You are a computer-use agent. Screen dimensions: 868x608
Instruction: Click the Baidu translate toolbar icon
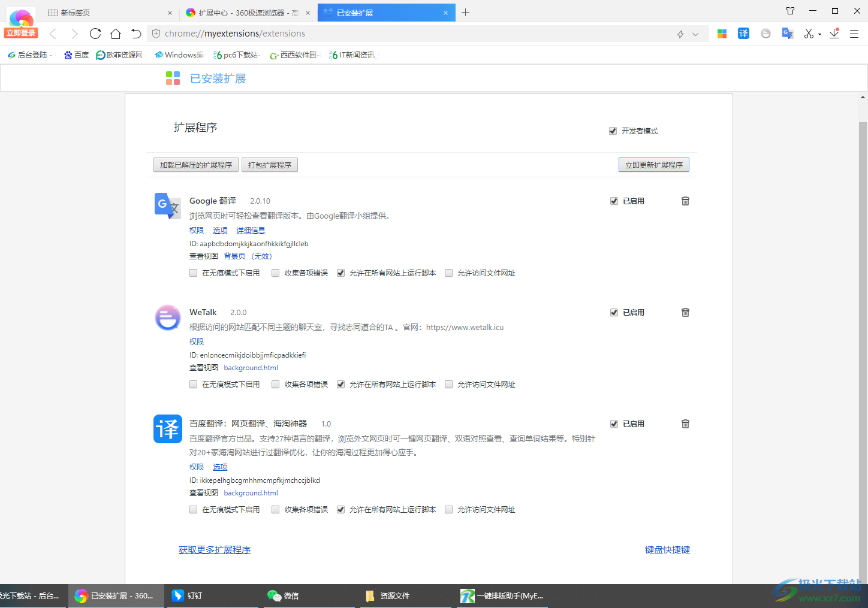pos(743,34)
